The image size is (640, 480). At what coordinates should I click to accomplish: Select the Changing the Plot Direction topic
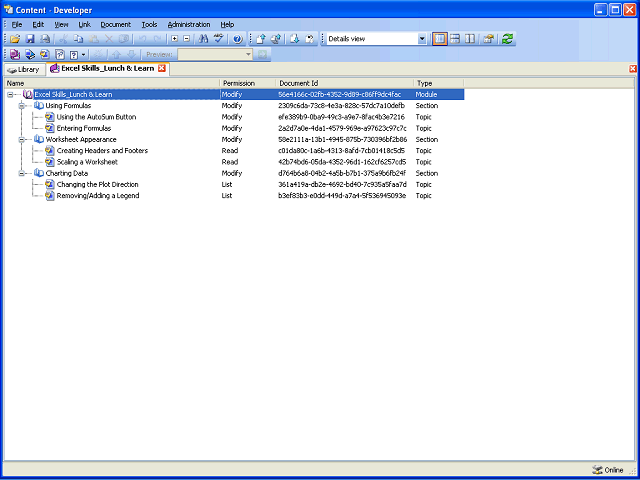click(98, 184)
